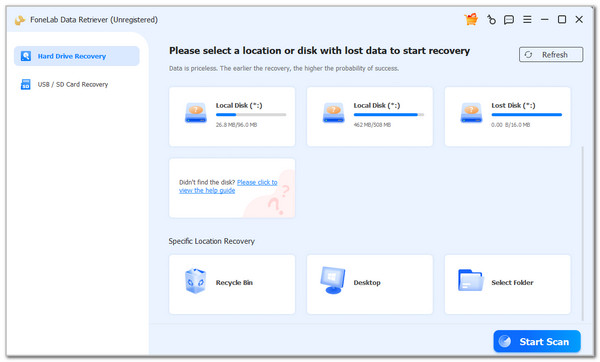
Task: Select the 96.0 MB Local Disk card
Action: click(232, 116)
